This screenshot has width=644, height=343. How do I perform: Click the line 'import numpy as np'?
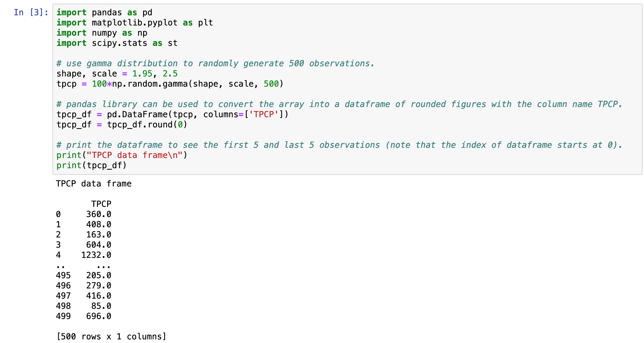pyautogui.click(x=102, y=33)
